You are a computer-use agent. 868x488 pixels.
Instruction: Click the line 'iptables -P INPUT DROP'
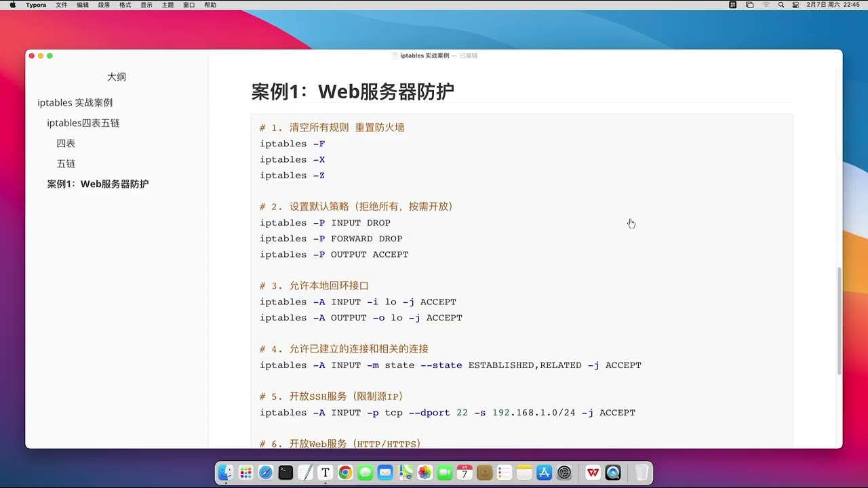click(325, 222)
